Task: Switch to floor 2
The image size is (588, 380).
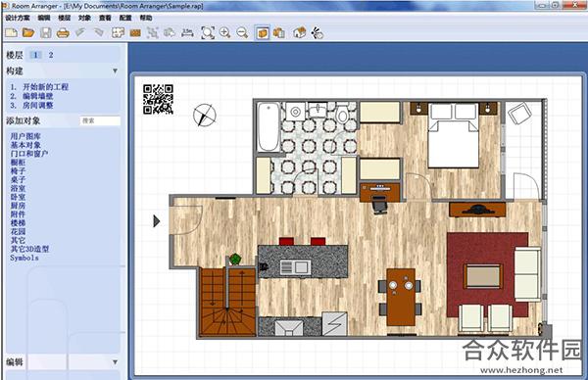Action: (51, 55)
